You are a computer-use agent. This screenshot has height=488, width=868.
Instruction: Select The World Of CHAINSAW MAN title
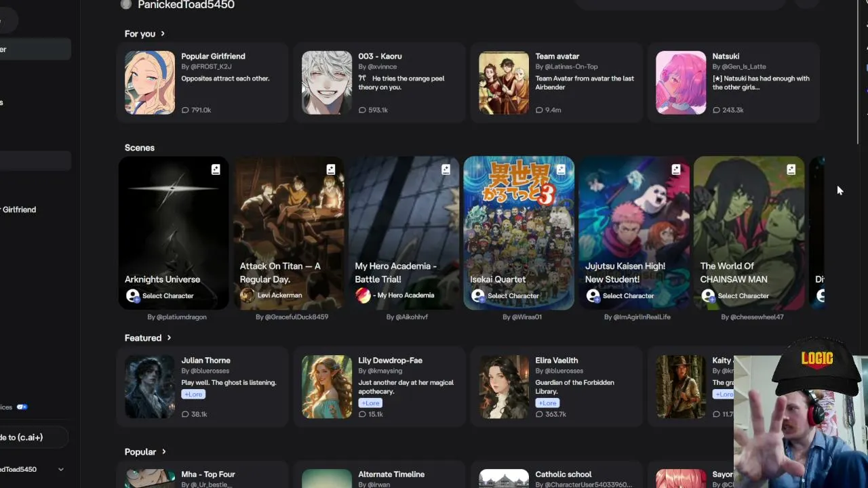(734, 272)
